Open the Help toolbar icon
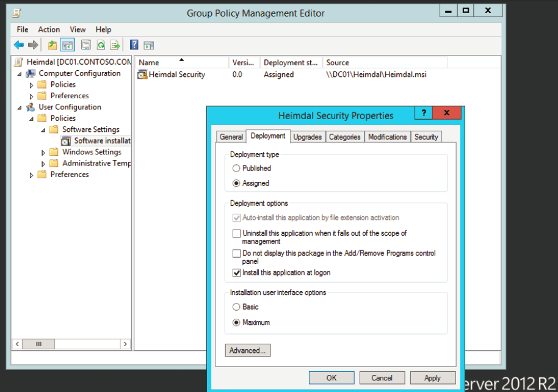The image size is (558, 392). tap(134, 45)
